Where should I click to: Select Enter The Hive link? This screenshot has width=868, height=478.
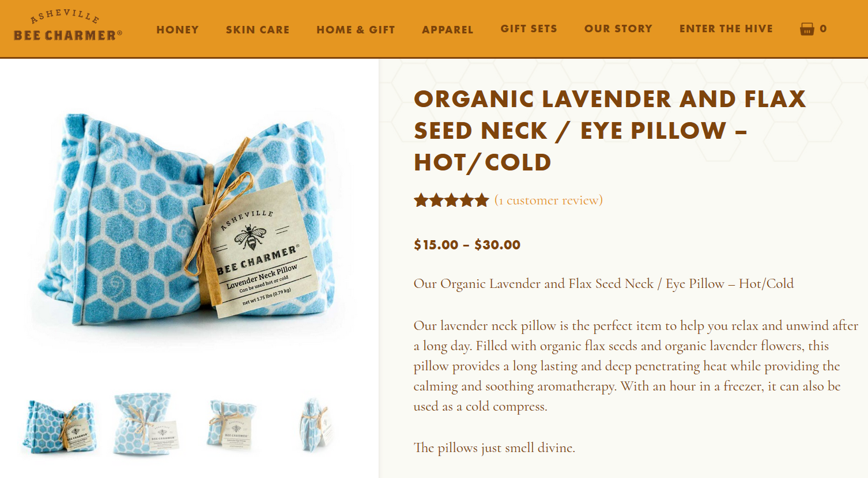click(x=726, y=29)
